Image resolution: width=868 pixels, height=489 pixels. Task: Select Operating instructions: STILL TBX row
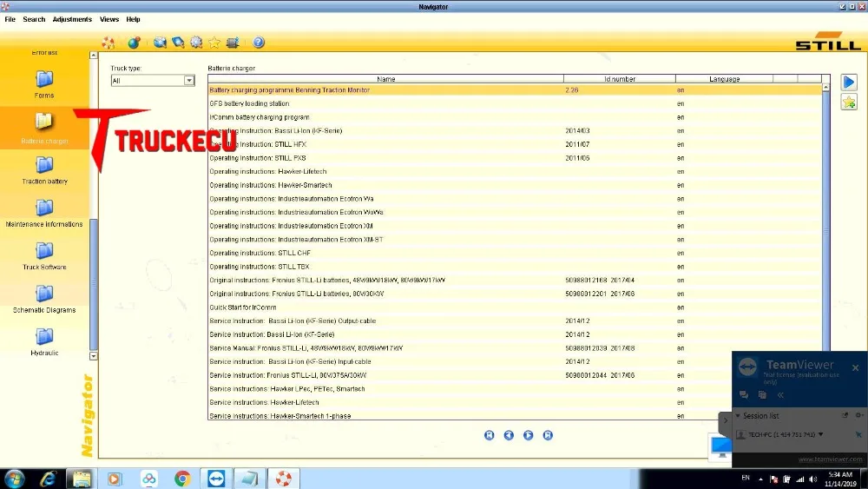coord(515,267)
